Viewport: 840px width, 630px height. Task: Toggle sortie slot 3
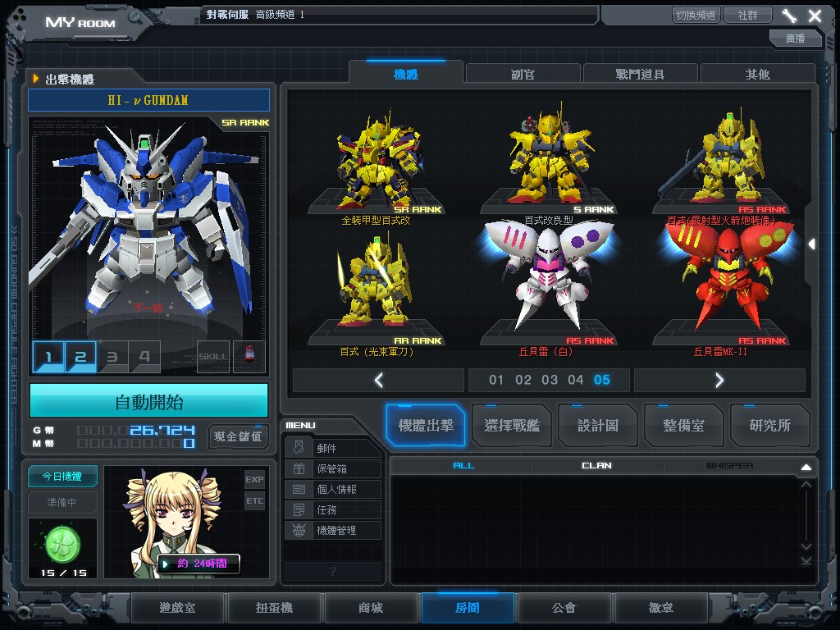pyautogui.click(x=112, y=357)
